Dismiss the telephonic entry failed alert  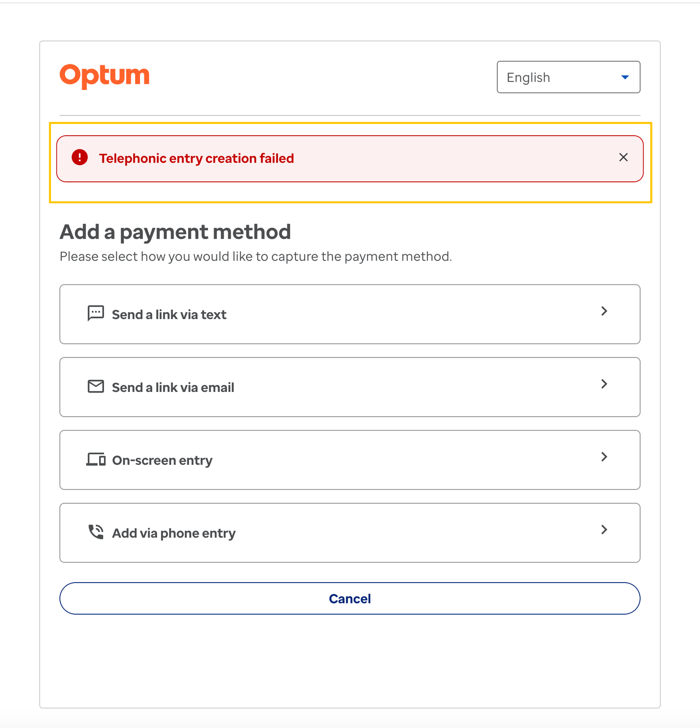click(x=623, y=158)
